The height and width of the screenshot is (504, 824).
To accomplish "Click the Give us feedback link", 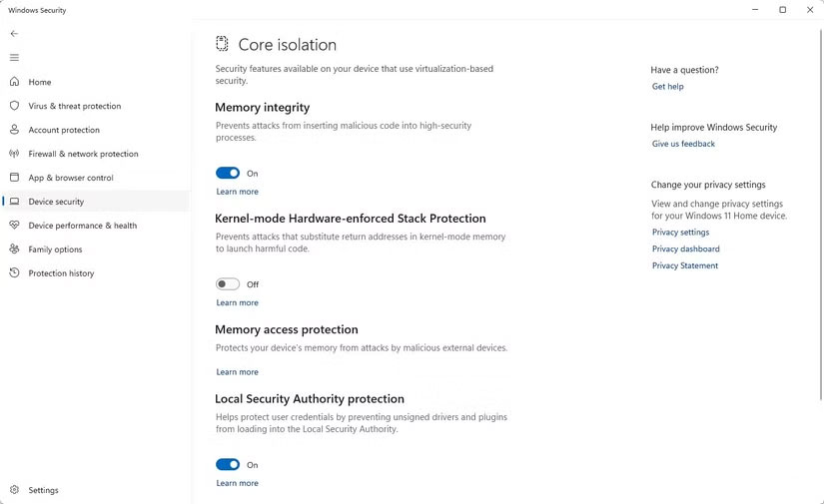I will (683, 144).
